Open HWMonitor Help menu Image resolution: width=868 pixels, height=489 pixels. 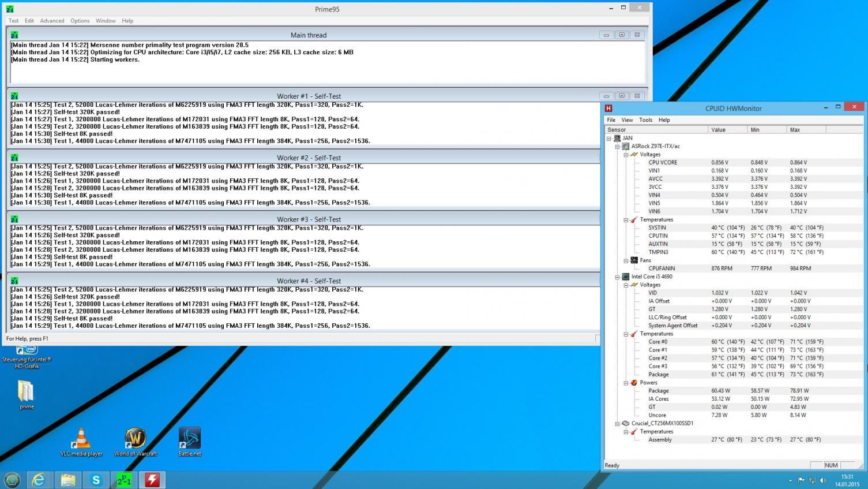click(664, 120)
